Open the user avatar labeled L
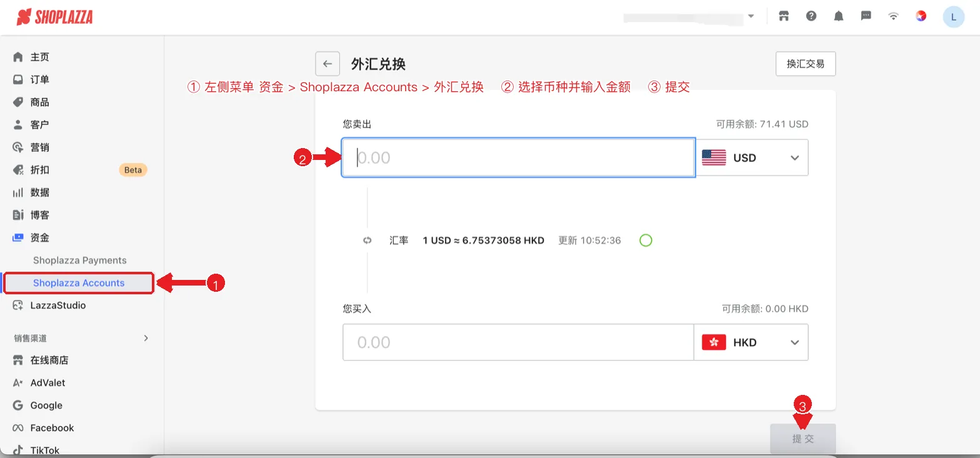 pos(953,17)
